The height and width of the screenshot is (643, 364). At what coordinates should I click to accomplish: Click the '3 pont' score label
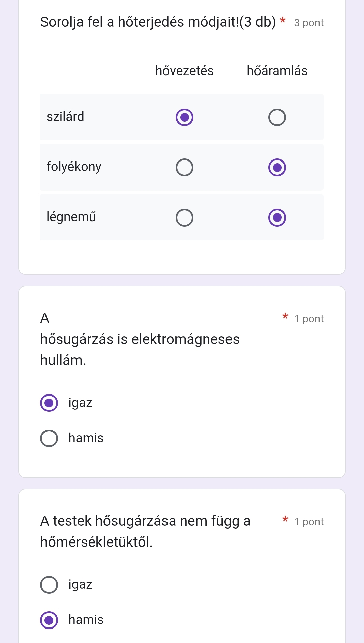point(309,23)
